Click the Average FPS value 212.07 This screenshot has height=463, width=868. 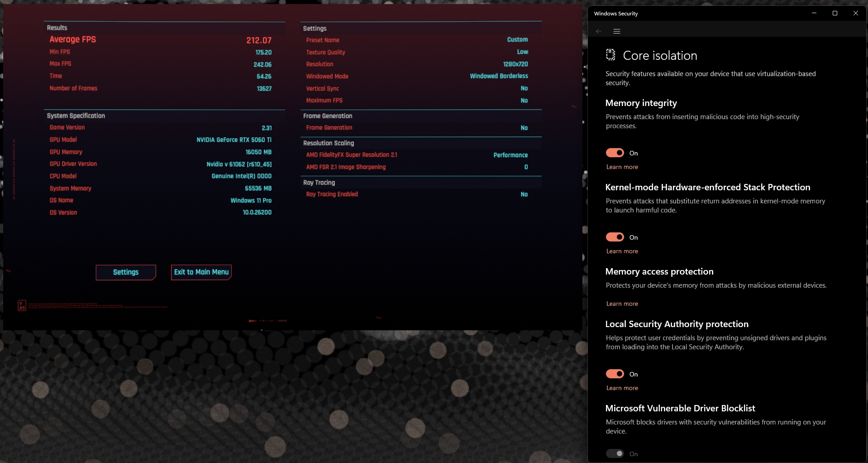click(x=259, y=40)
